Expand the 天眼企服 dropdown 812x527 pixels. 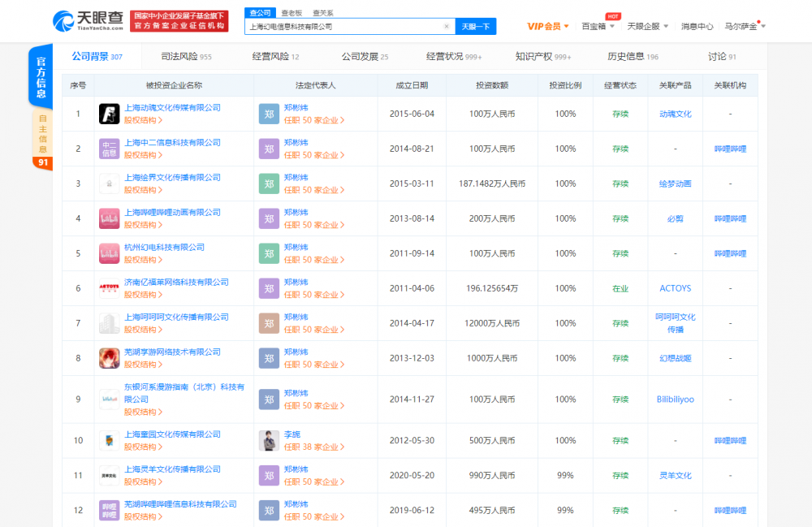(x=647, y=27)
